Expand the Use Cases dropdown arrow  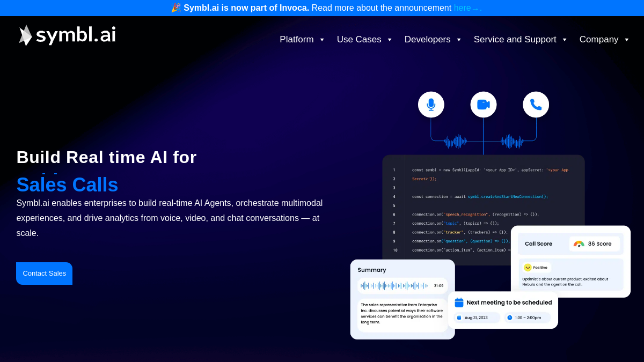[x=390, y=40]
